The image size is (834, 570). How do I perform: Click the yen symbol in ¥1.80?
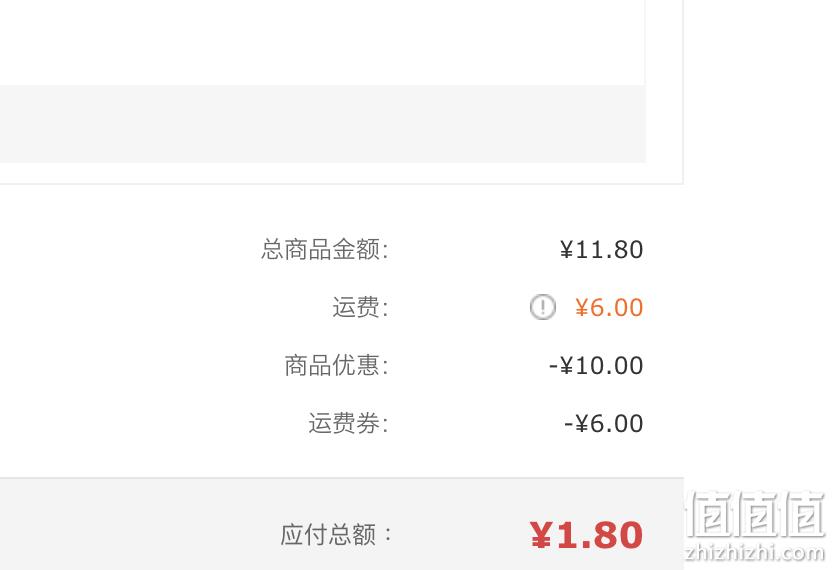click(541, 535)
